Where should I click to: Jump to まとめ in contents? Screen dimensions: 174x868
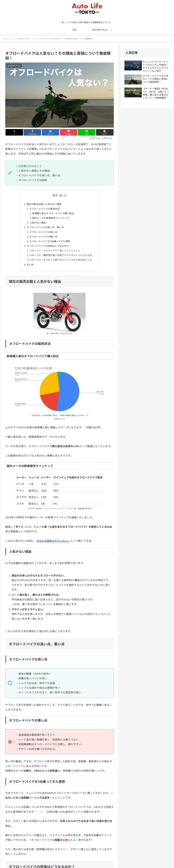30,264
